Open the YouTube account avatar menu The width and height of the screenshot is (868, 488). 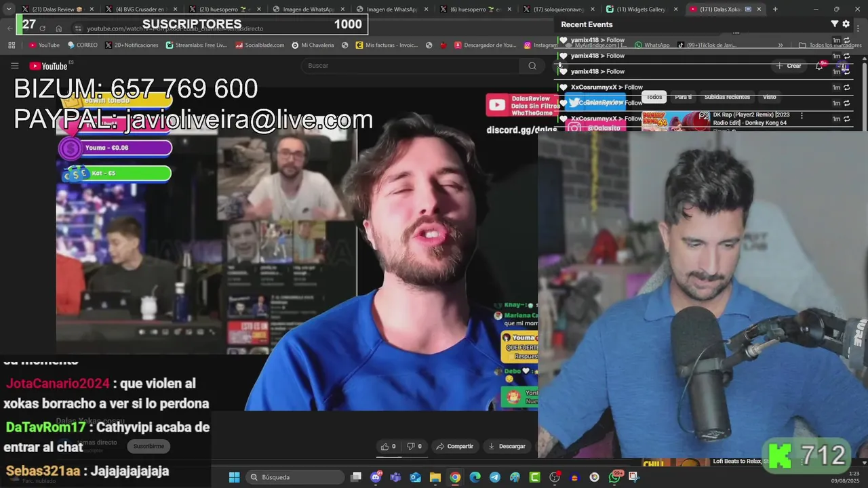click(x=843, y=66)
